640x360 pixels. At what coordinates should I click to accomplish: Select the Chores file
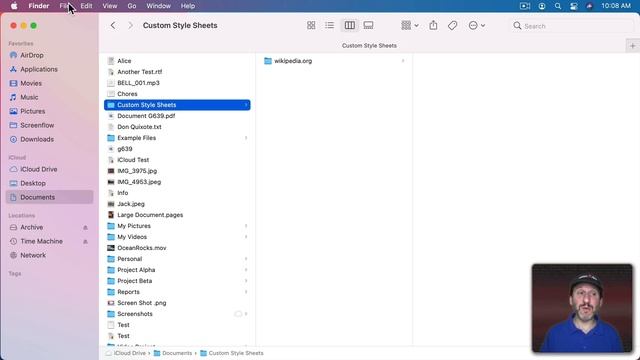tap(127, 94)
